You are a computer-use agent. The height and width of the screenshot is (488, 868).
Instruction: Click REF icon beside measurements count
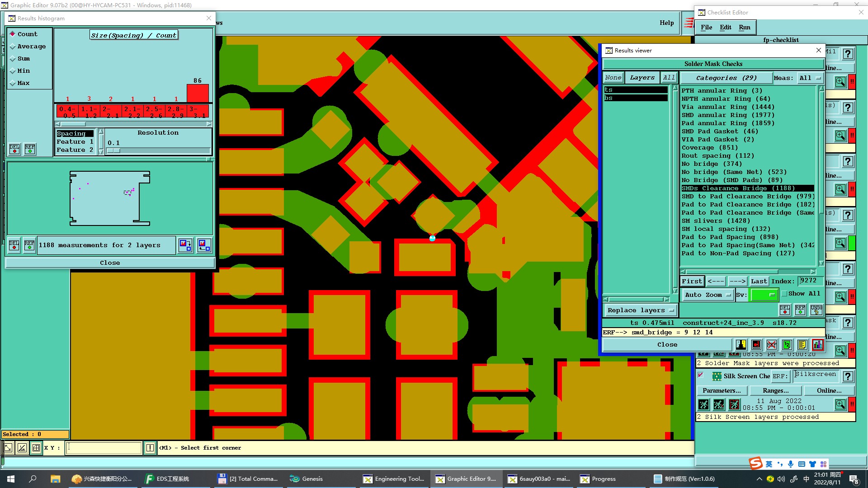pyautogui.click(x=29, y=245)
